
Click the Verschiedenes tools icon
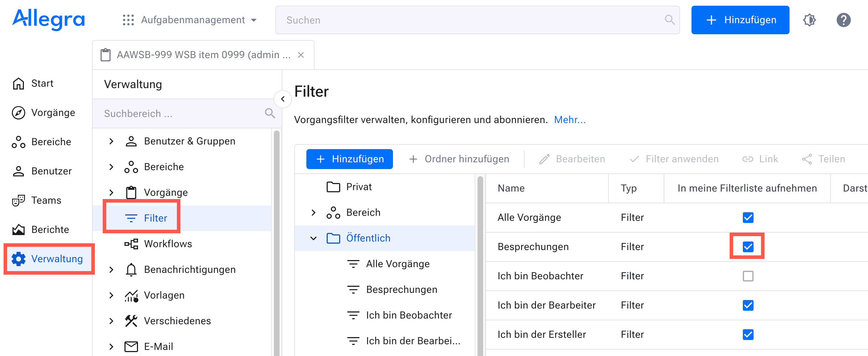coord(131,321)
